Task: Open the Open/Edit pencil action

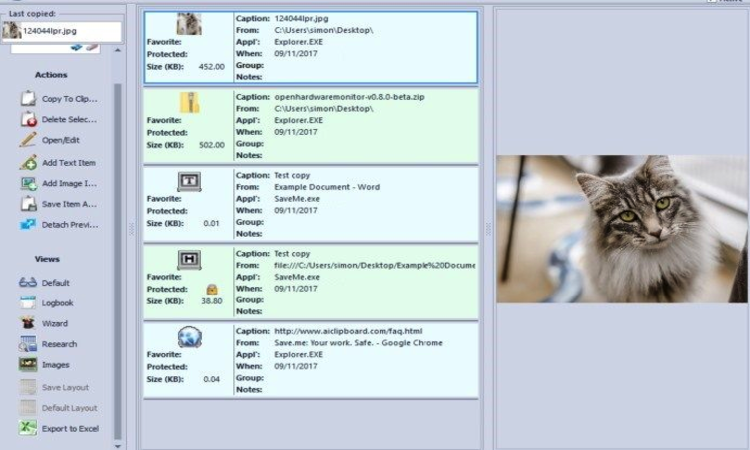Action: [x=27, y=140]
